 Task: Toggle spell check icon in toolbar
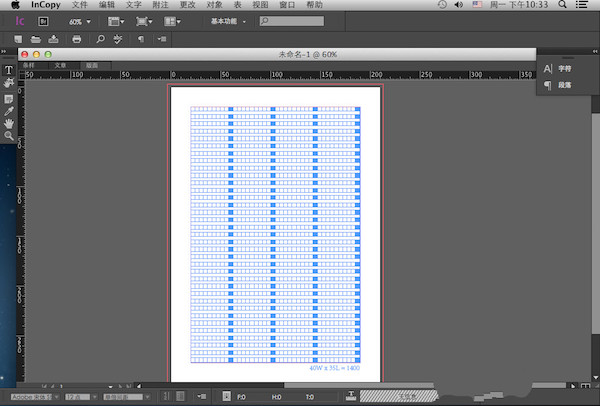118,39
